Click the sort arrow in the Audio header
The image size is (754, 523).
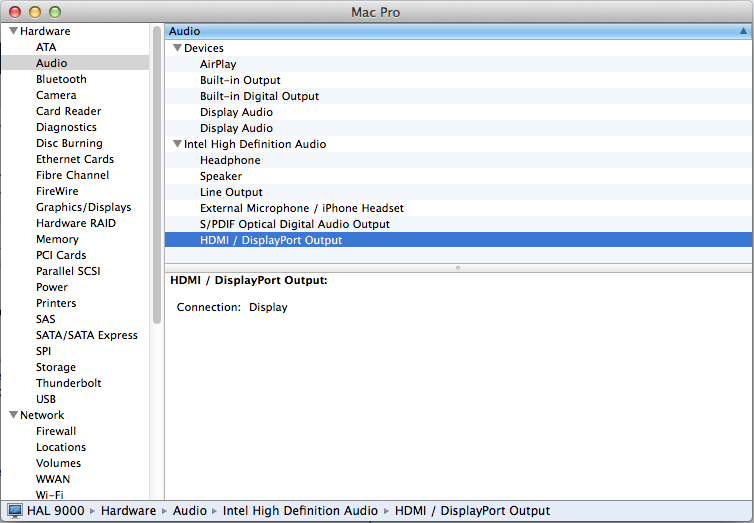pos(743,31)
